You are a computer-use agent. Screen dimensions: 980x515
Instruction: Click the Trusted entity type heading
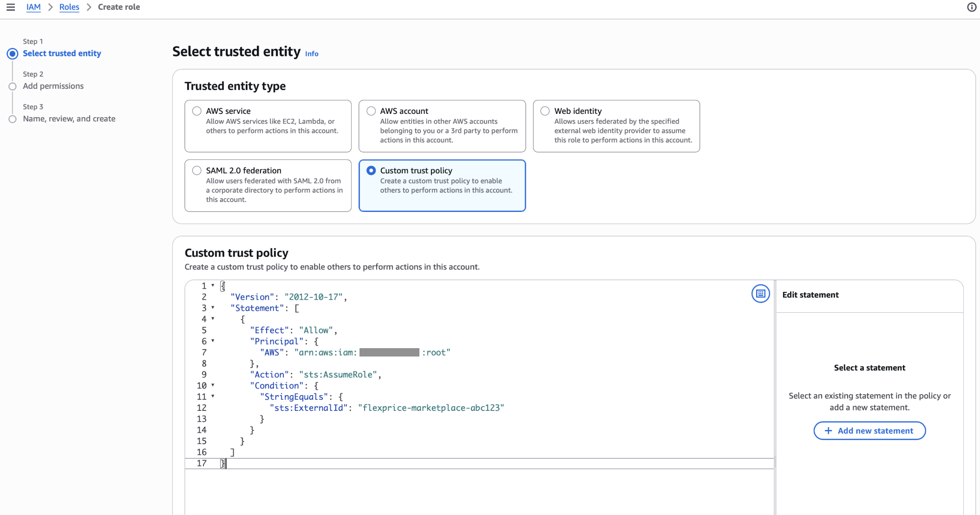(x=235, y=86)
